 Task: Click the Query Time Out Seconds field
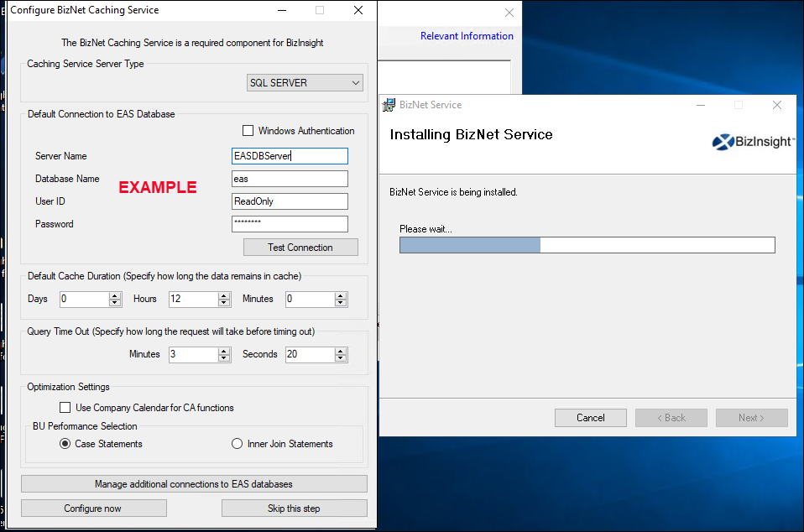click(x=311, y=354)
